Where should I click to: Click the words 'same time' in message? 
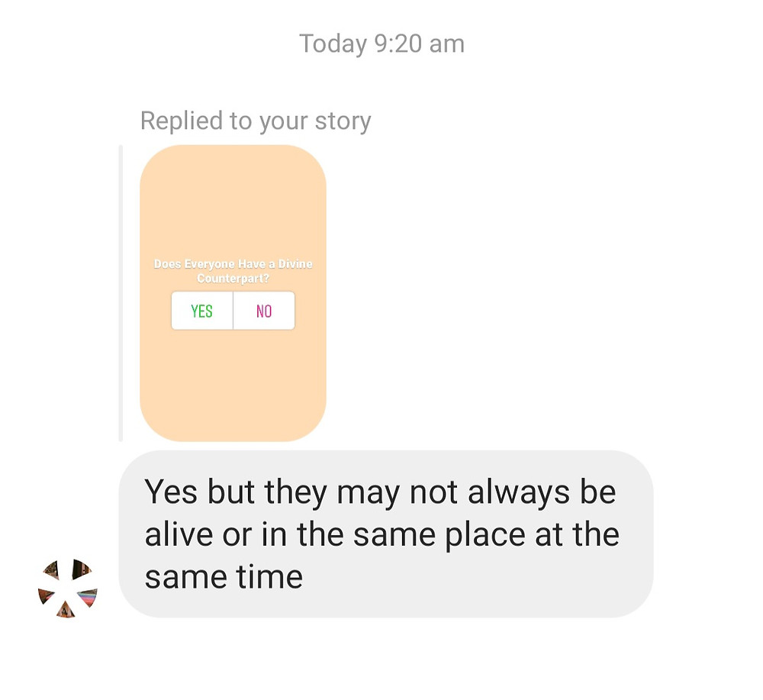pyautogui.click(x=224, y=577)
